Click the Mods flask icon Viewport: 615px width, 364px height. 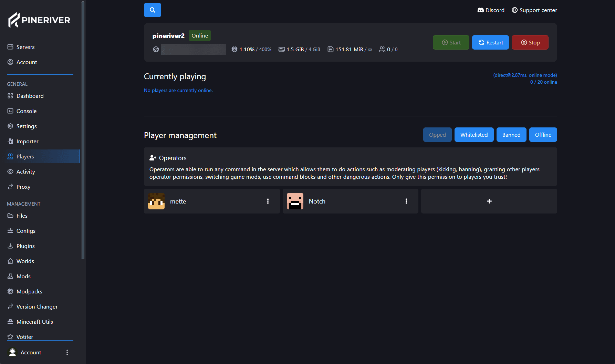click(x=10, y=276)
